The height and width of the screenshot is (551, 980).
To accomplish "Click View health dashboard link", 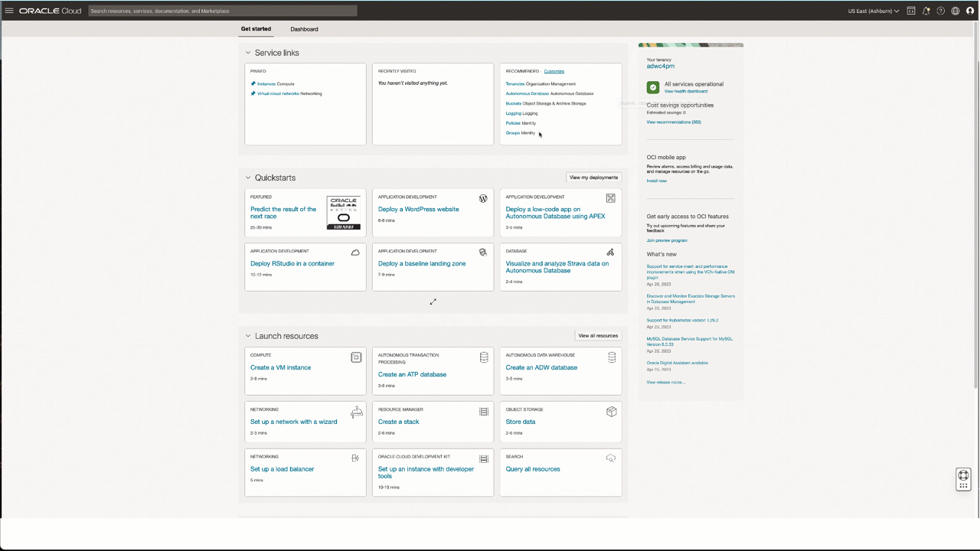I will pyautogui.click(x=686, y=91).
